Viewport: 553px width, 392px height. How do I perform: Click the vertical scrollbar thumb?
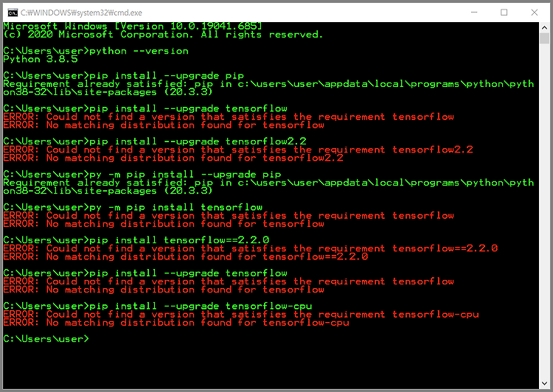[544, 38]
